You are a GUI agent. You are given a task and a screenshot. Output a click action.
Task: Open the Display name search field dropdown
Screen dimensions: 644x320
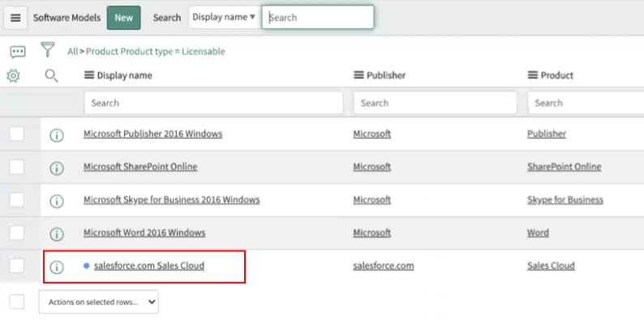coord(224,17)
